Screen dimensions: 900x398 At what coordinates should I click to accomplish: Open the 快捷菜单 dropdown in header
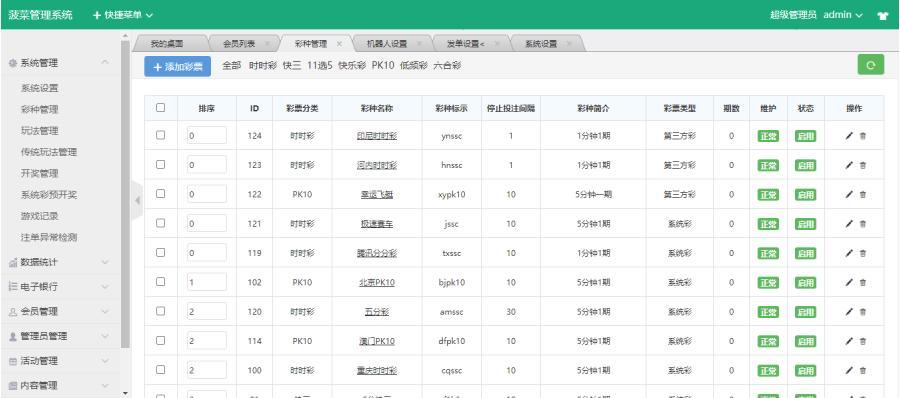point(123,16)
